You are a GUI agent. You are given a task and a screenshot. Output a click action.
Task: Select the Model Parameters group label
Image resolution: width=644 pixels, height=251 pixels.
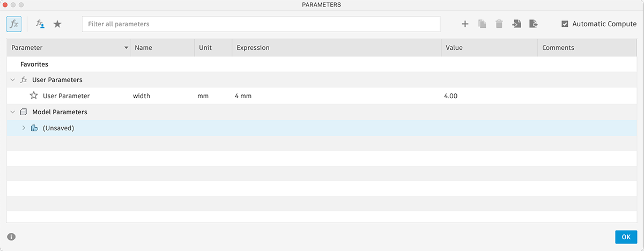click(x=60, y=112)
